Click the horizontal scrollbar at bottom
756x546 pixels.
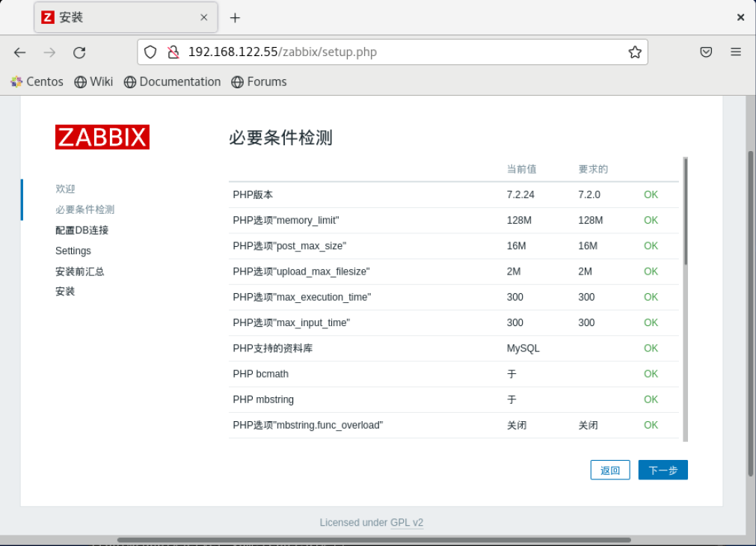click(374, 540)
